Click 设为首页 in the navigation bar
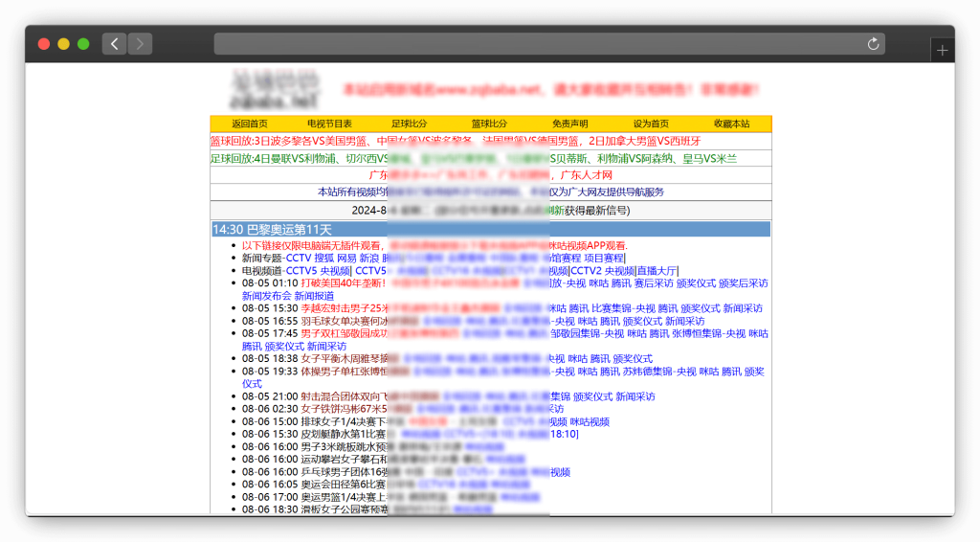The width and height of the screenshot is (980, 542). pyautogui.click(x=651, y=124)
